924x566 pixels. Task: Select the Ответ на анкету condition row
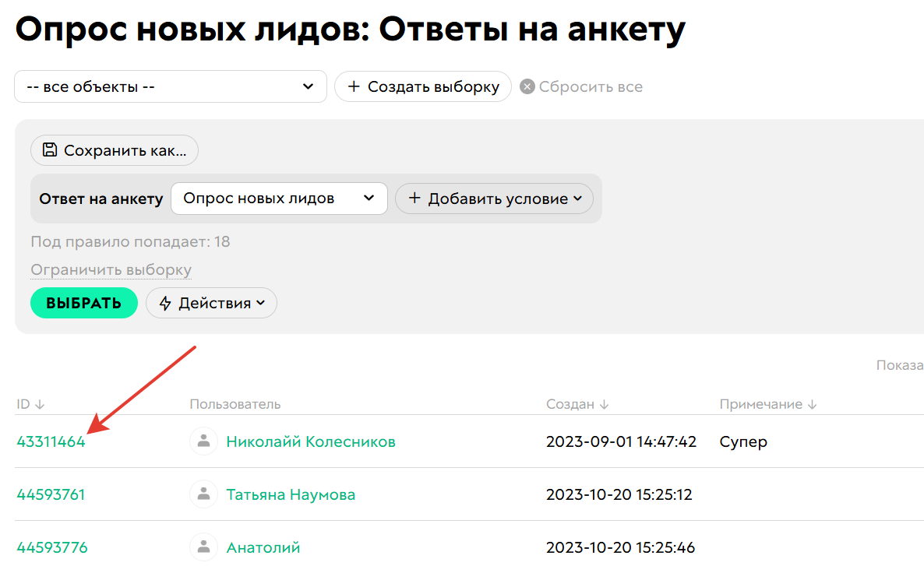click(101, 199)
